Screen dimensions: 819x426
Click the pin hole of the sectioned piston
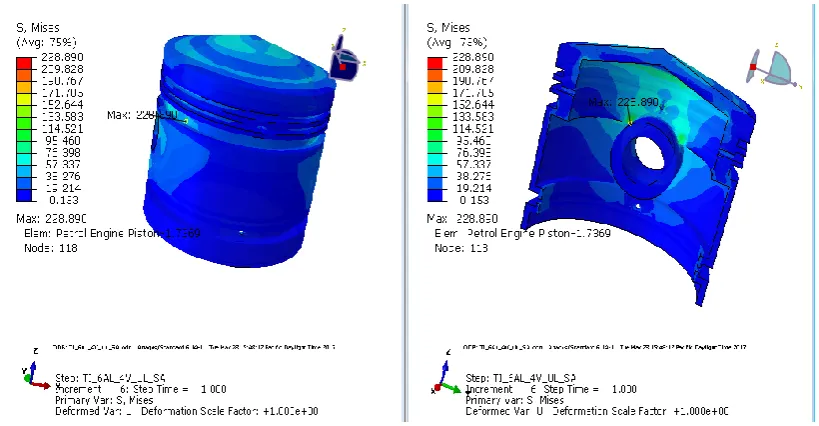click(x=649, y=153)
